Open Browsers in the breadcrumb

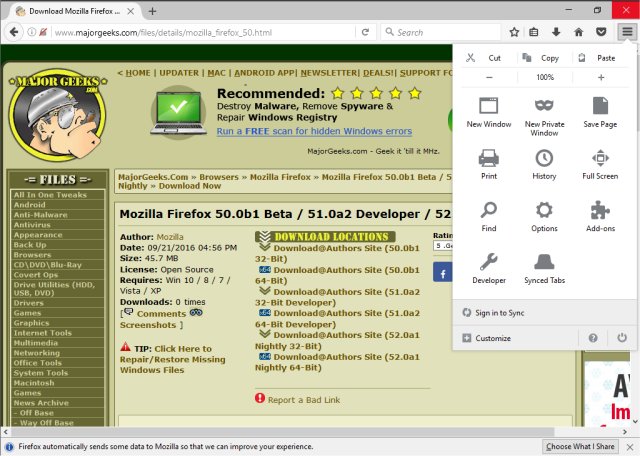point(219,177)
